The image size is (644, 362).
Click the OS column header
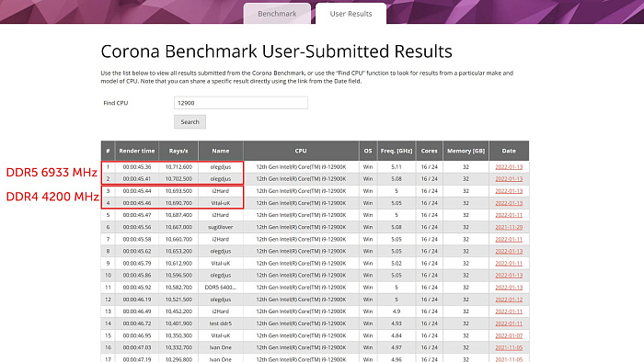pos(368,151)
